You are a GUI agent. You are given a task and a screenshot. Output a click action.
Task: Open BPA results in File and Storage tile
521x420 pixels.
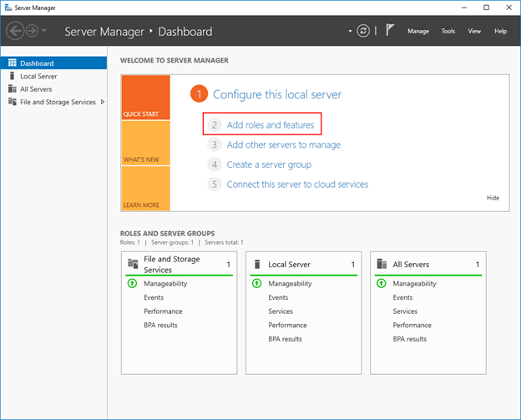[x=160, y=326]
